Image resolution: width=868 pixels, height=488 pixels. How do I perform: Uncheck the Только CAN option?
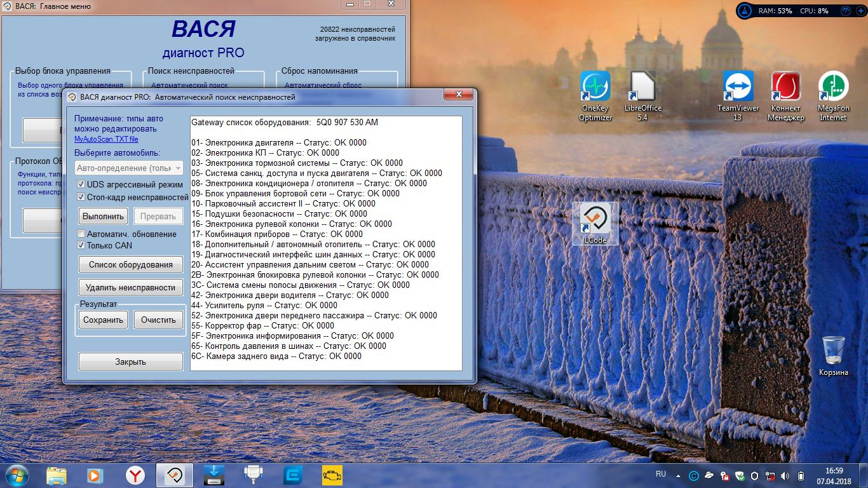coord(81,245)
